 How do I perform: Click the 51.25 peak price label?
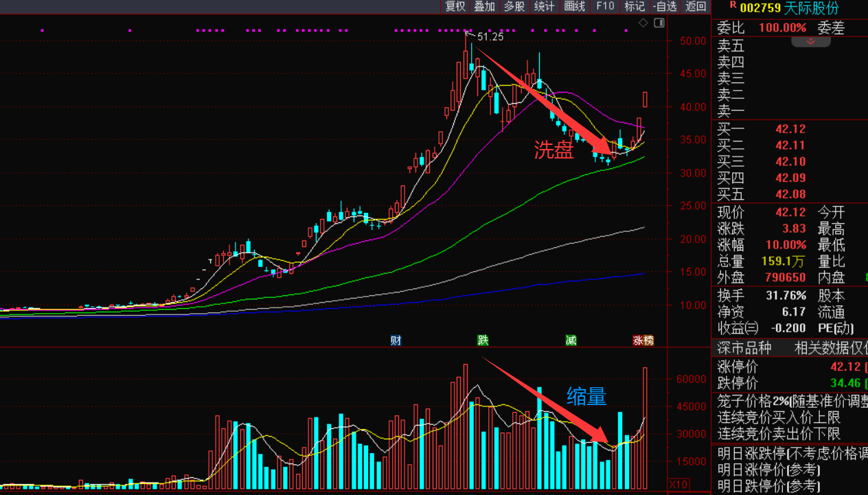(490, 37)
